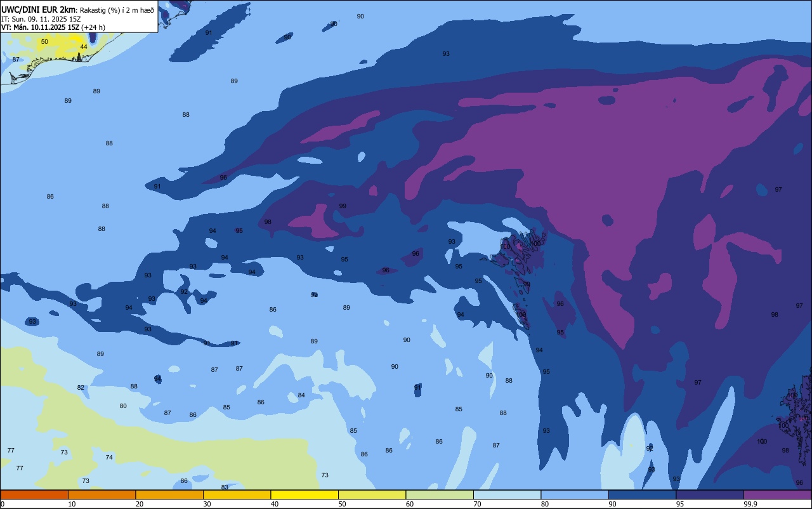Click the color scale tick label '60'

click(x=410, y=504)
